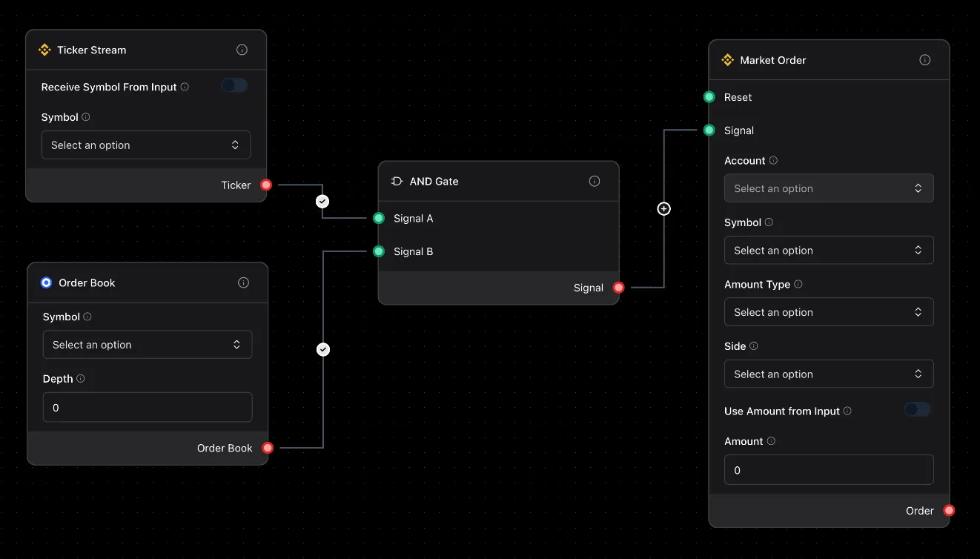Click the Amount input field
Image resolution: width=980 pixels, height=559 pixels.
point(828,470)
